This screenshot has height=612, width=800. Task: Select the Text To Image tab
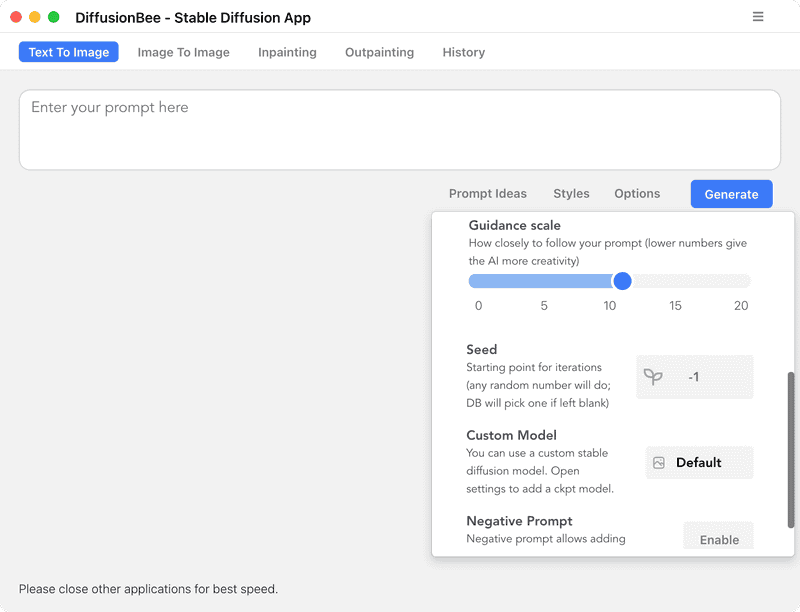pos(69,52)
